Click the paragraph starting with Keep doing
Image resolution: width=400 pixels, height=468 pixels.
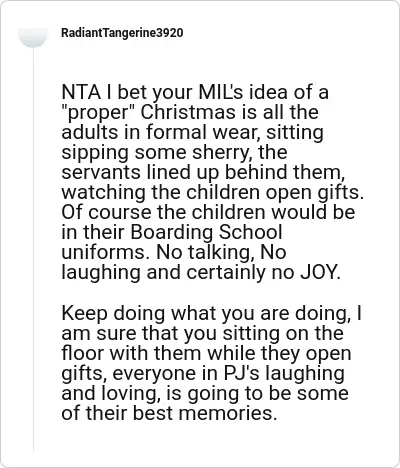211,363
